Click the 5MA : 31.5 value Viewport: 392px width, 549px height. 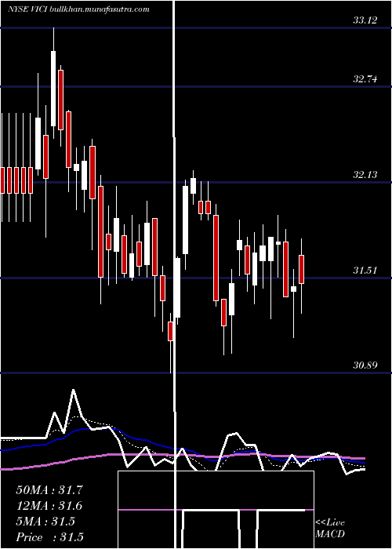click(x=45, y=522)
